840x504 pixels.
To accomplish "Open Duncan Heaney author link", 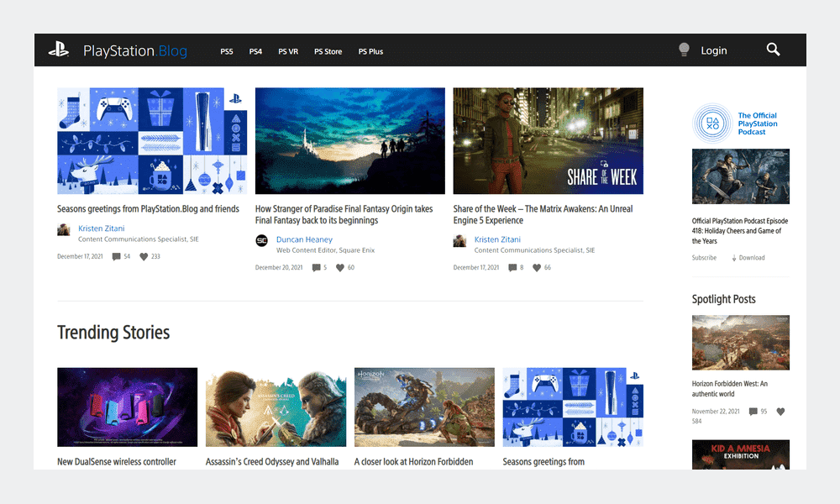I will 304,239.
